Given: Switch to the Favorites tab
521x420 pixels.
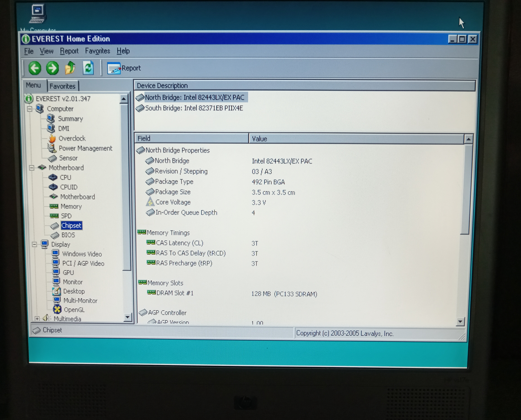Looking at the screenshot, I should (62, 86).
